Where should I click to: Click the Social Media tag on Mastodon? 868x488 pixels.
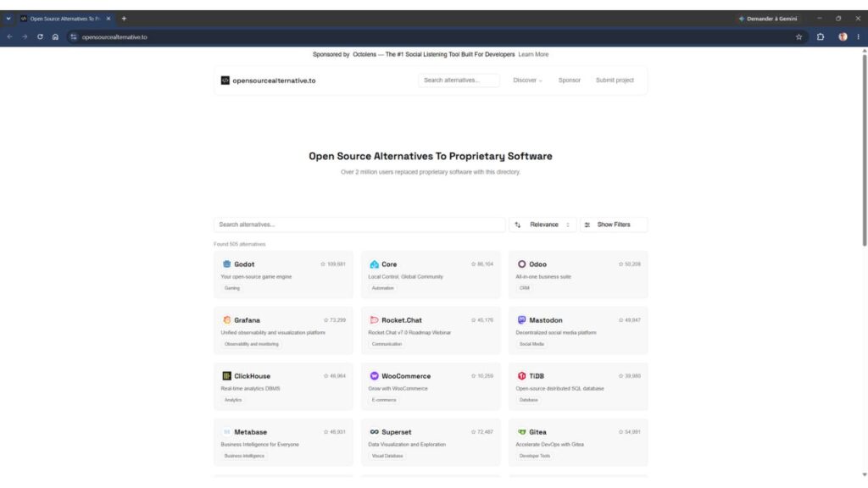[531, 344]
